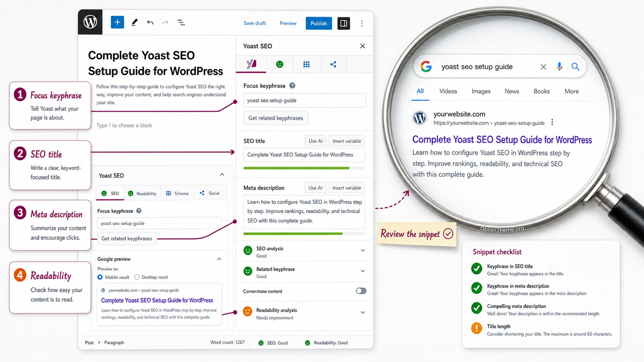The height and width of the screenshot is (362, 644).
Task: Open the grid schema tab in sidebar
Action: click(x=307, y=64)
